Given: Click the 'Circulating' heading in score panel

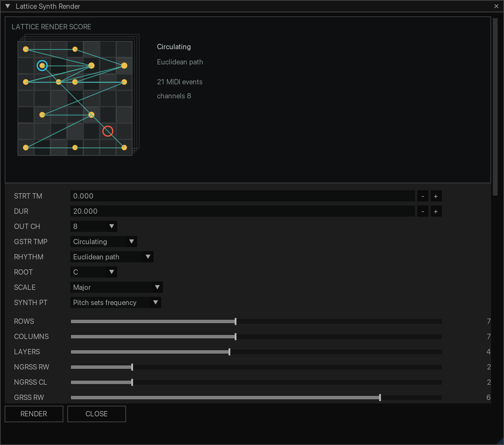Looking at the screenshot, I should click(x=174, y=47).
